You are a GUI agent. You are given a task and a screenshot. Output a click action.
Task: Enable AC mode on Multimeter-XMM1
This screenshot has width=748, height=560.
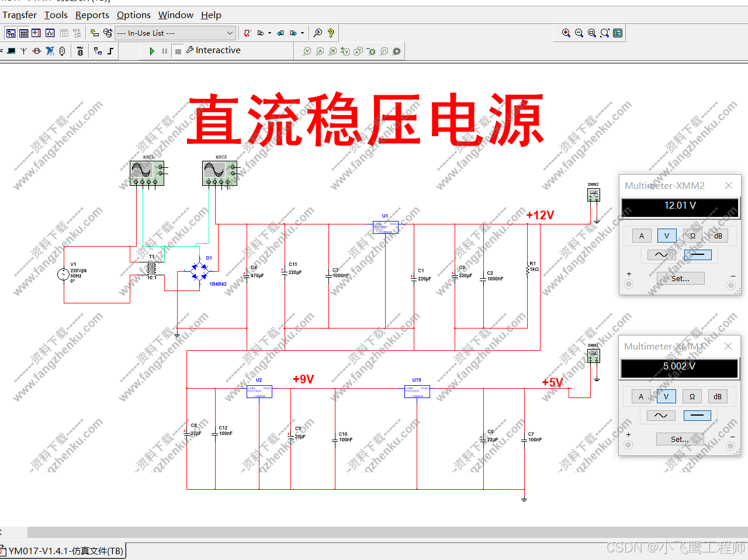tap(660, 416)
